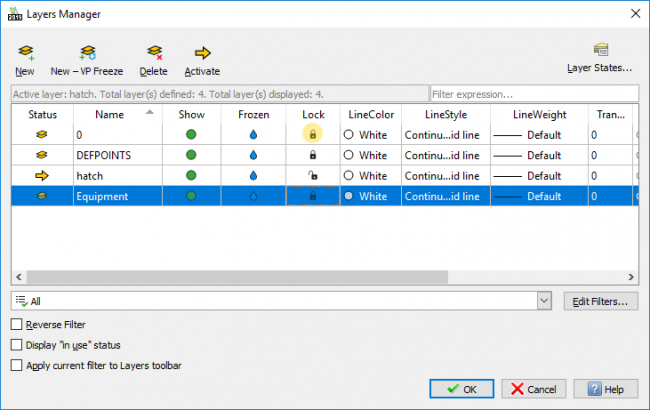Open LineStyle for hatch layer
The height and width of the screenshot is (410, 650).
(x=442, y=176)
